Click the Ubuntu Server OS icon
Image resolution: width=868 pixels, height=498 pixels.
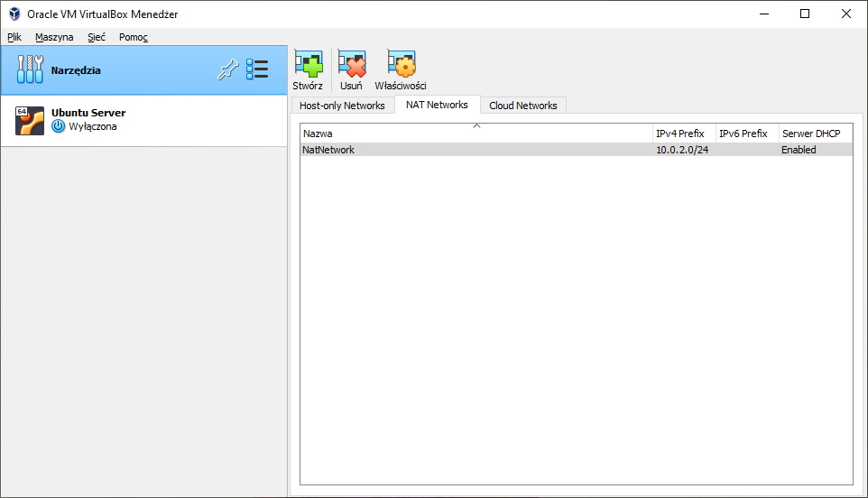(x=30, y=120)
